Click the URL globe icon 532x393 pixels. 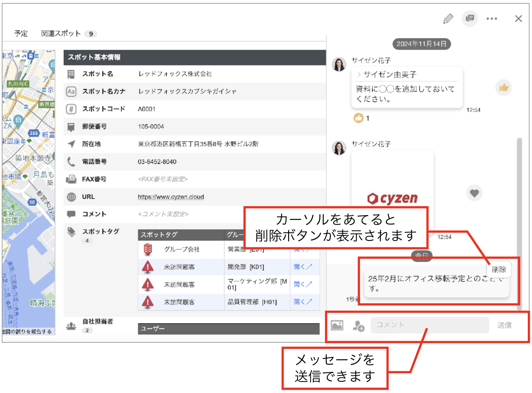point(71,197)
